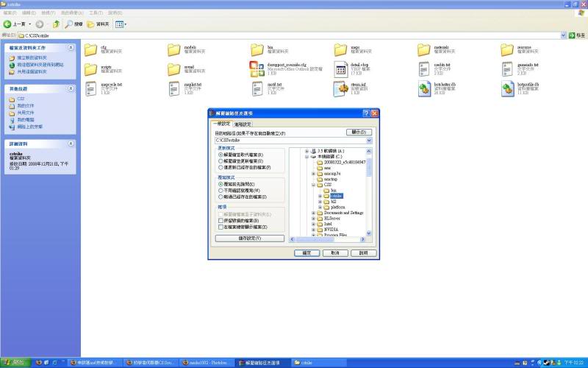
Task: Choose the 不用確認就覆寫 overwrite radio option
Action: (220, 190)
